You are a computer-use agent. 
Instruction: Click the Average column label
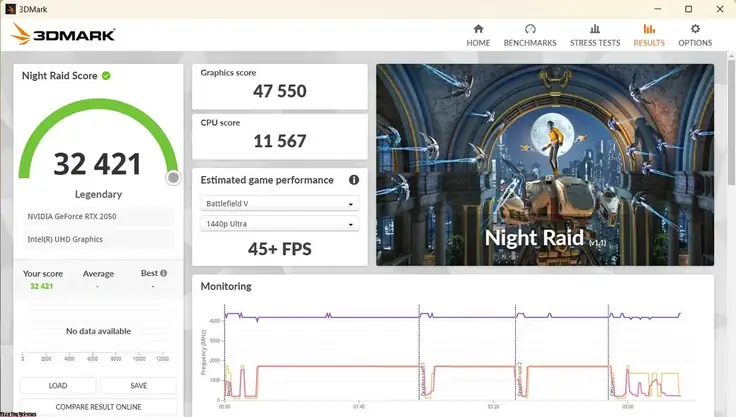click(x=99, y=274)
